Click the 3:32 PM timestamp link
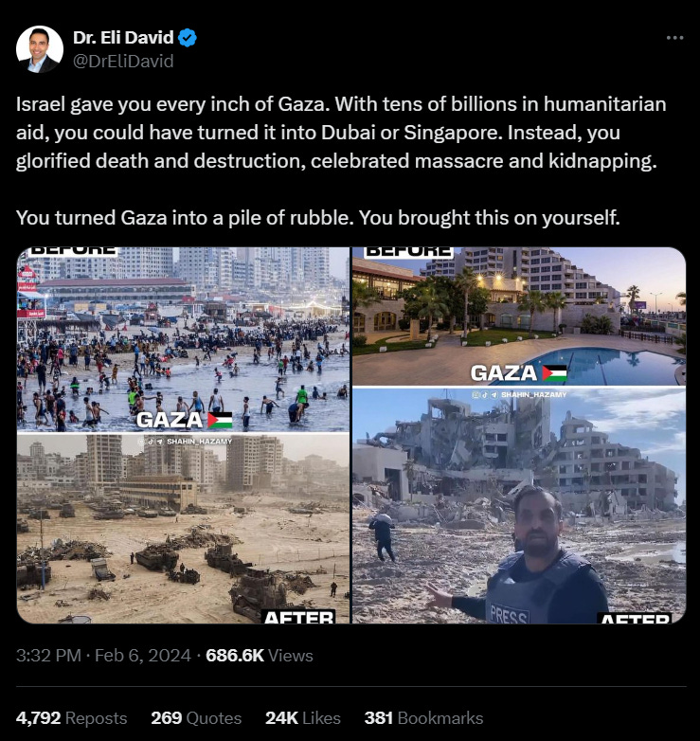The image size is (700, 741). tap(48, 656)
